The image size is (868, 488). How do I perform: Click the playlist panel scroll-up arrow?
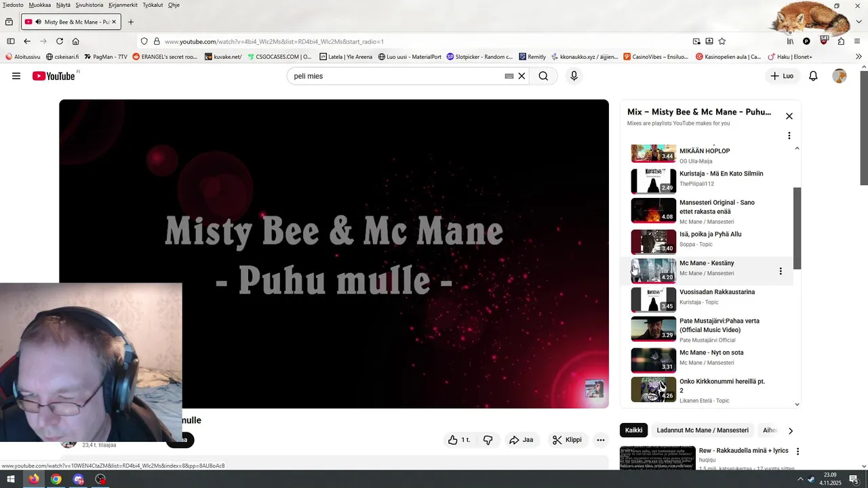coord(797,148)
